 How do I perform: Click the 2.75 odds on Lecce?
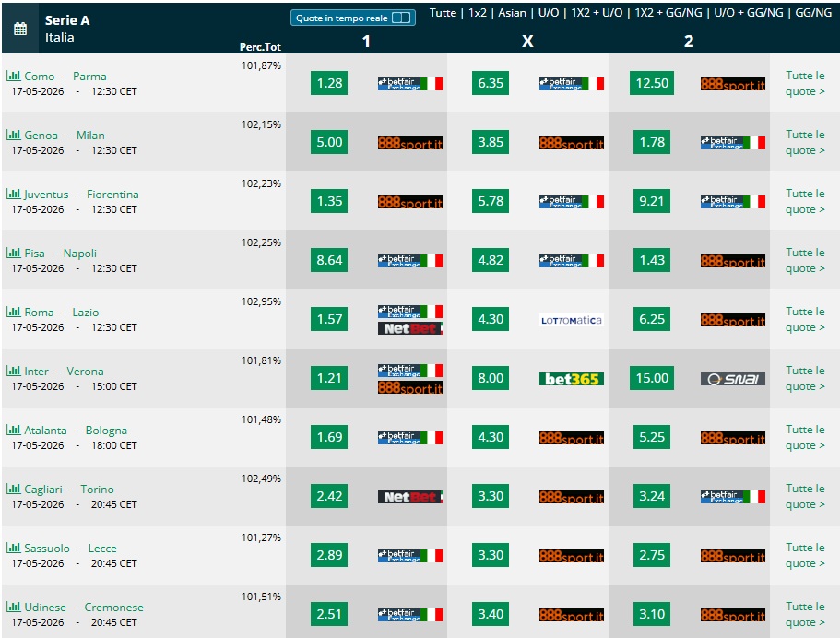651,555
